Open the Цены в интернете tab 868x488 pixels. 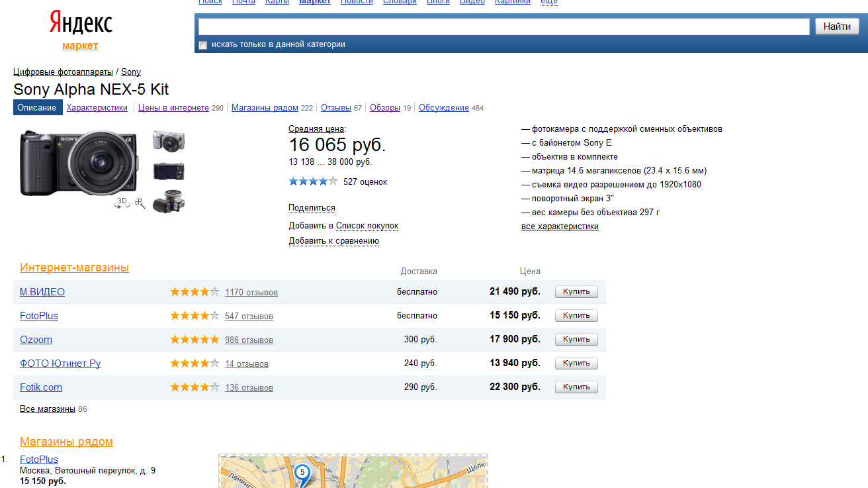click(x=173, y=108)
